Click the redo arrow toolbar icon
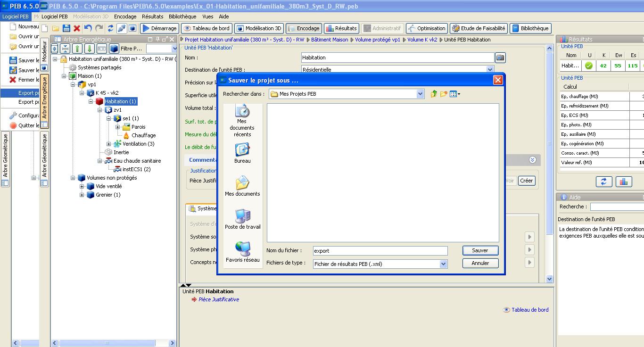Screen dimensions: 644x347 pos(99,28)
